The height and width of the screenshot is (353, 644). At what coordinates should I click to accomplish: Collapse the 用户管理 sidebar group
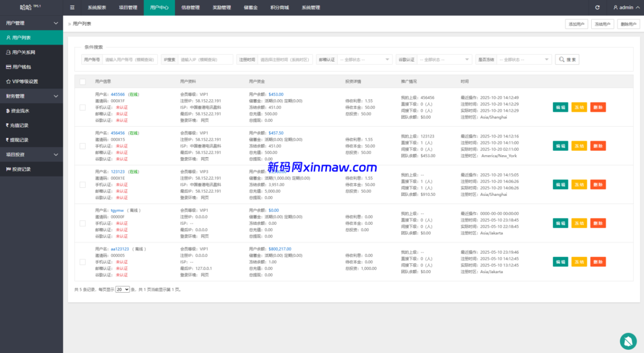click(x=31, y=23)
